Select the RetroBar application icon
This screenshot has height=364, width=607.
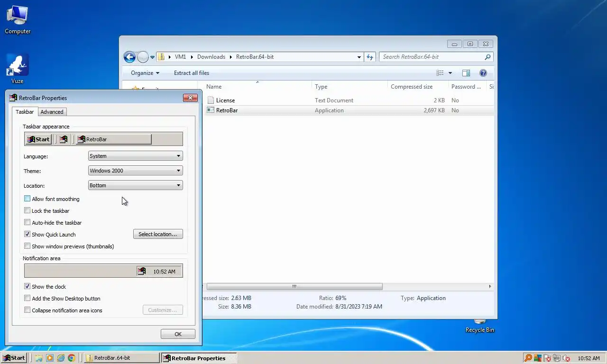pos(211,110)
